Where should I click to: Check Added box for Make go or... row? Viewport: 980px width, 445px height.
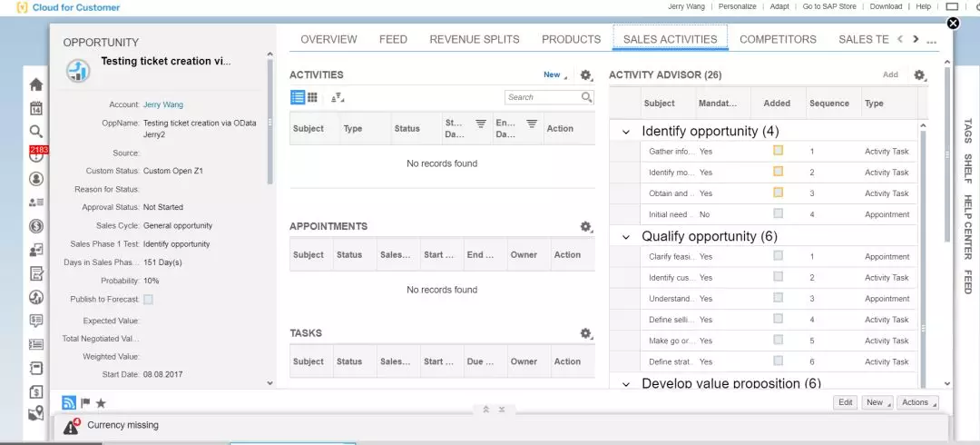point(779,340)
